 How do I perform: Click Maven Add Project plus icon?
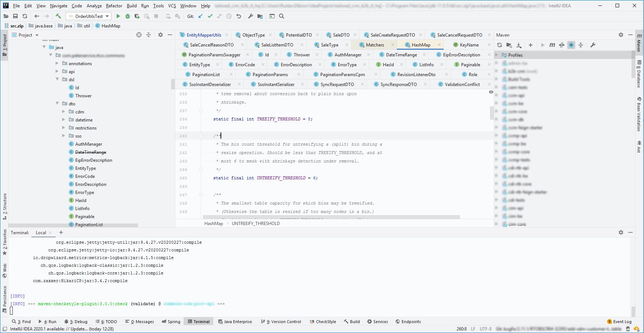point(531,45)
